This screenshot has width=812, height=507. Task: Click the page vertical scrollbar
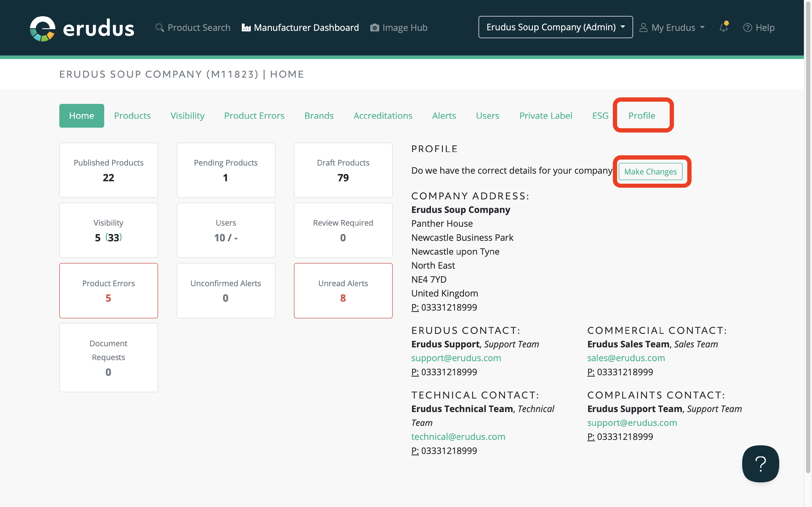tap(808, 235)
